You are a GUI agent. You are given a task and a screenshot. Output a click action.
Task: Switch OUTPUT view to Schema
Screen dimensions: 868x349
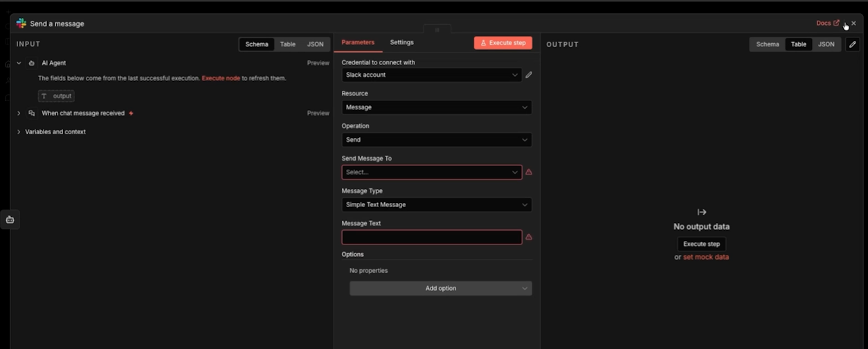click(x=768, y=44)
